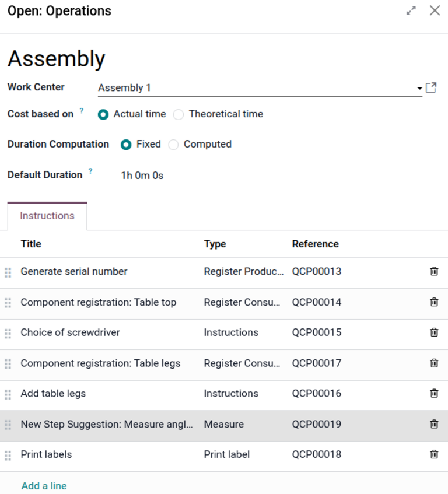Sort by Title column header
This screenshot has height=494, width=448.
click(x=31, y=244)
